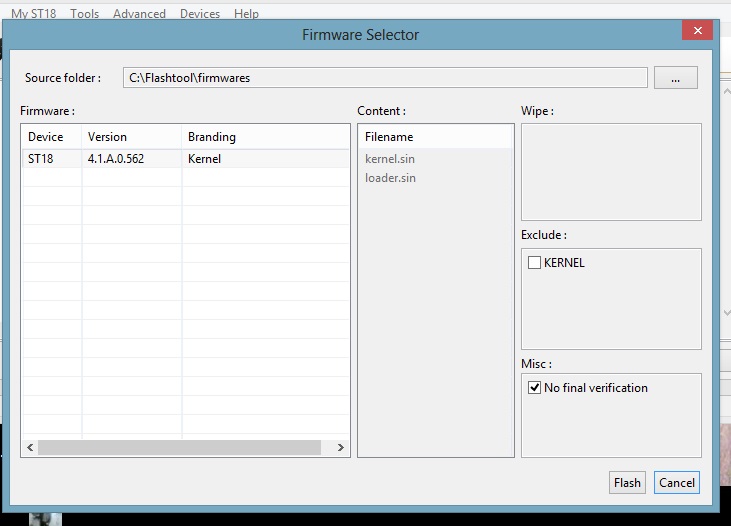Open the Tools menu

tap(84, 14)
